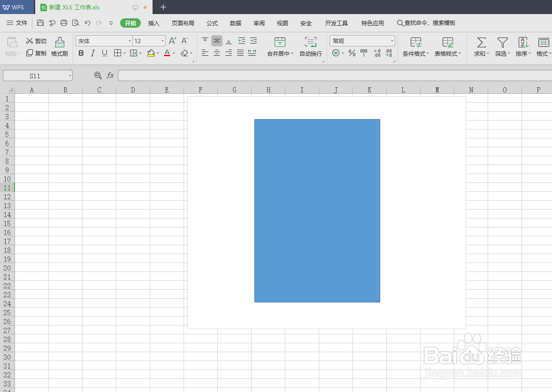
Task: Switch to the 插入 Insert tab
Action: 154,23
